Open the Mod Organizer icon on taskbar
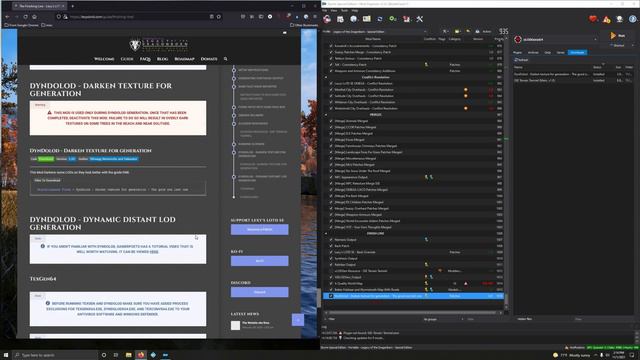Screen dimensions: 640x360 point(165,355)
